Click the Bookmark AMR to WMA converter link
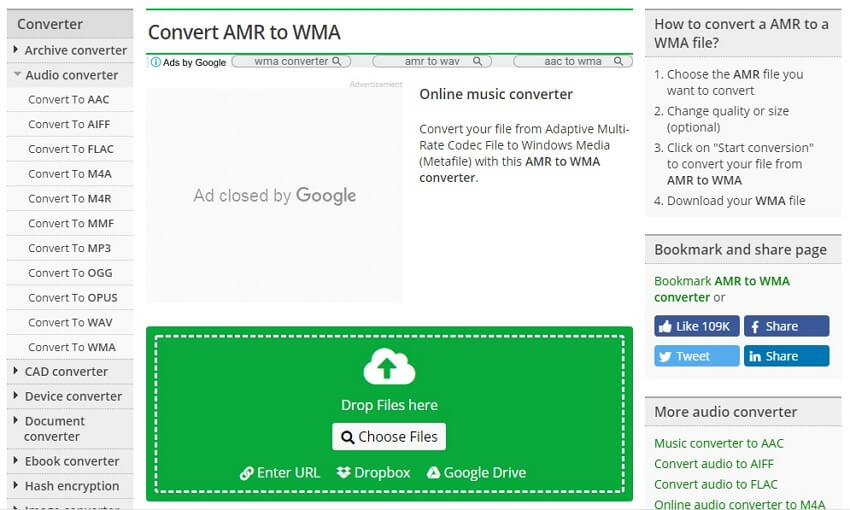The height and width of the screenshot is (510, 850). point(722,289)
